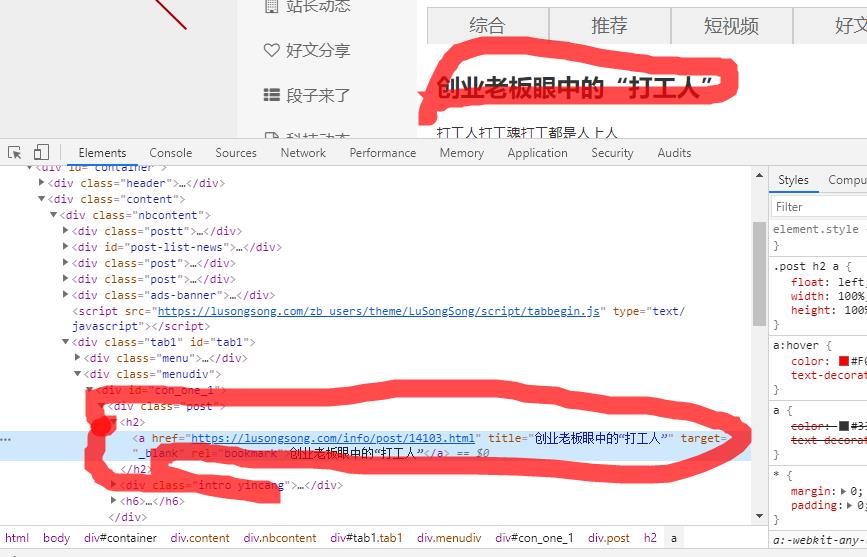Click the DOM tree vertical scrollbar thumb
Screen dimensions: 867x557
pos(760,274)
